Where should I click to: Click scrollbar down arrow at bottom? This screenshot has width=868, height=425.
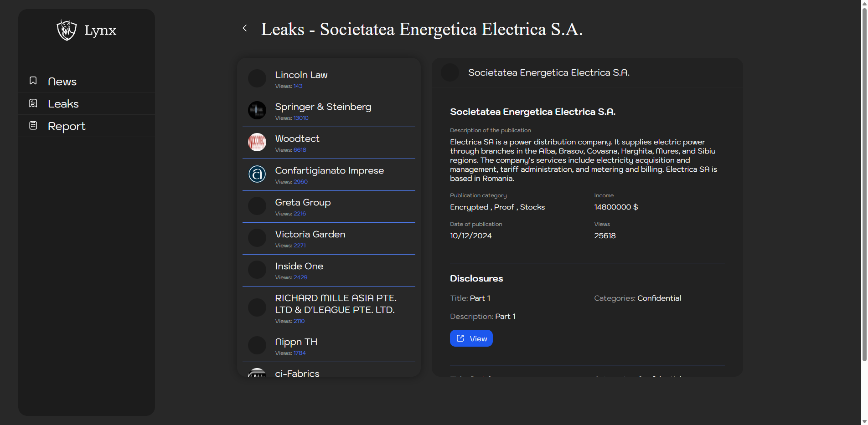(864, 421)
